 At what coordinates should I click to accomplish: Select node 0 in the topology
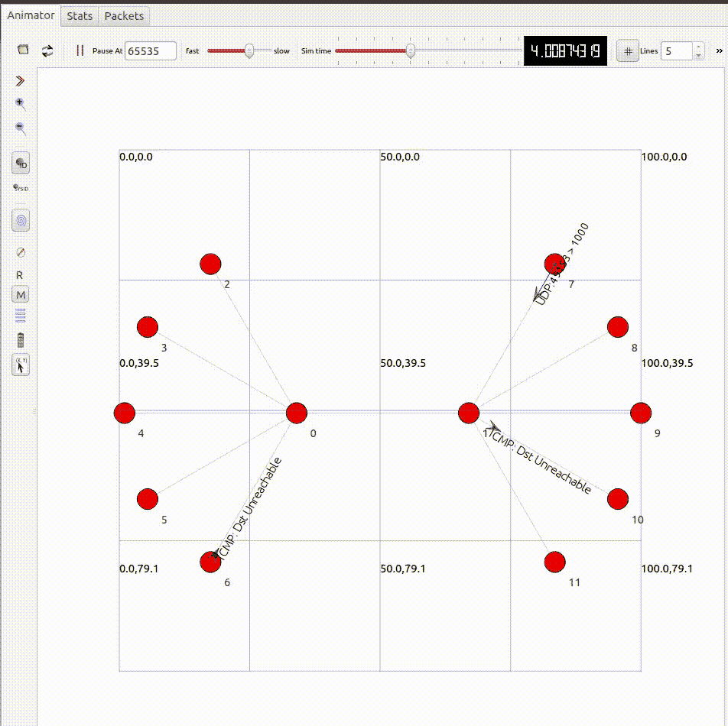pyautogui.click(x=297, y=413)
